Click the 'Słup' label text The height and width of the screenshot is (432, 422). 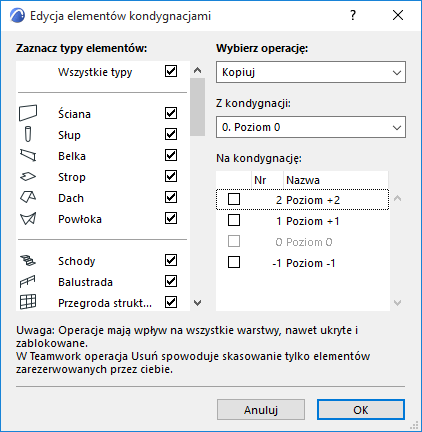pyautogui.click(x=69, y=135)
